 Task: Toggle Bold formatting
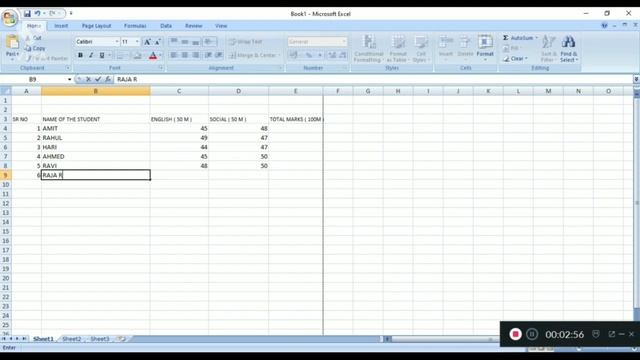click(x=80, y=55)
